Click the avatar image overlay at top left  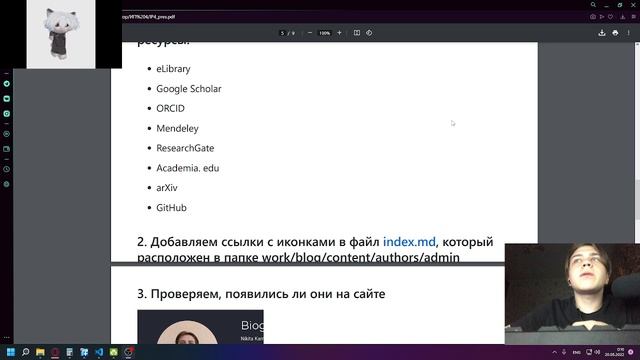(61, 34)
